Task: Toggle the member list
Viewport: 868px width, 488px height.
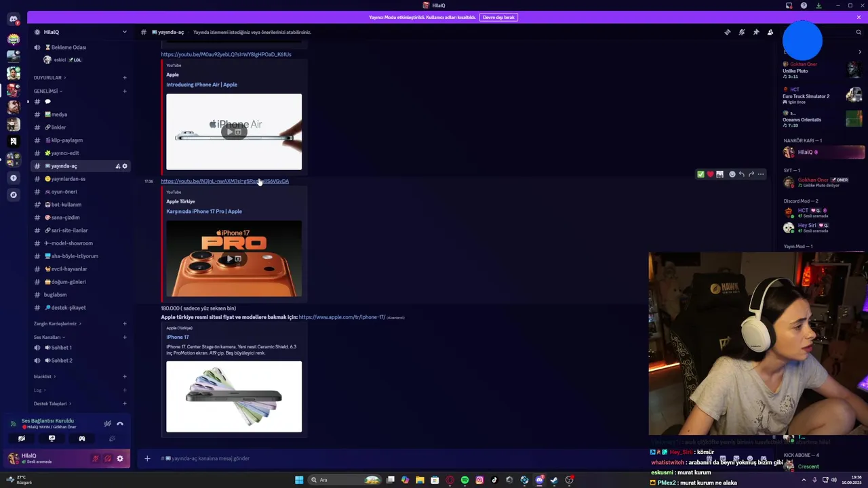Action: (770, 32)
